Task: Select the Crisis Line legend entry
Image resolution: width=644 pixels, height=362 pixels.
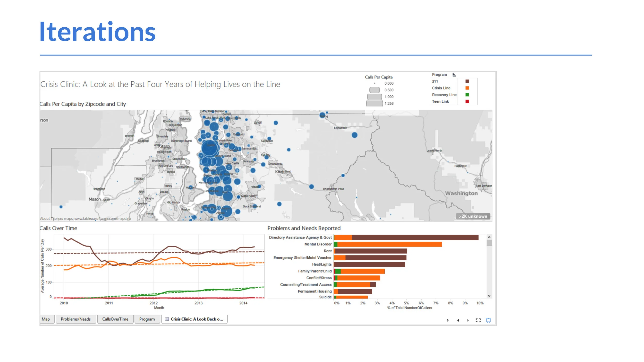Action: click(x=441, y=88)
